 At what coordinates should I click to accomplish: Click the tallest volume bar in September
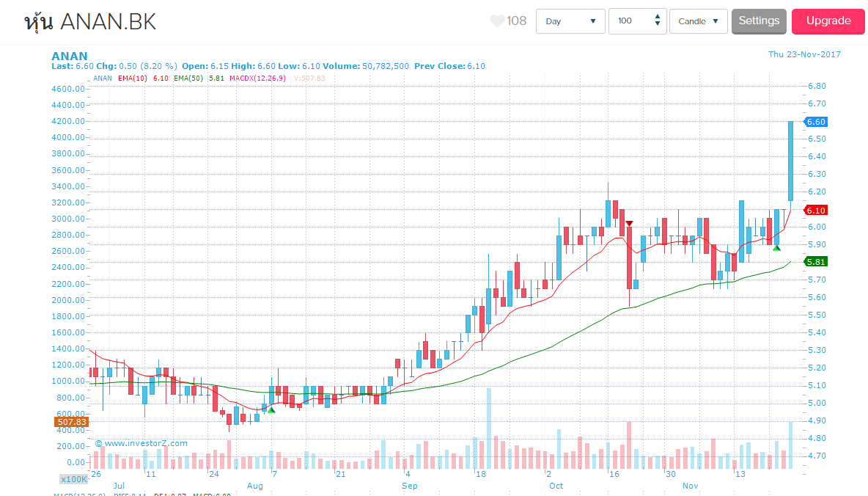[489, 428]
